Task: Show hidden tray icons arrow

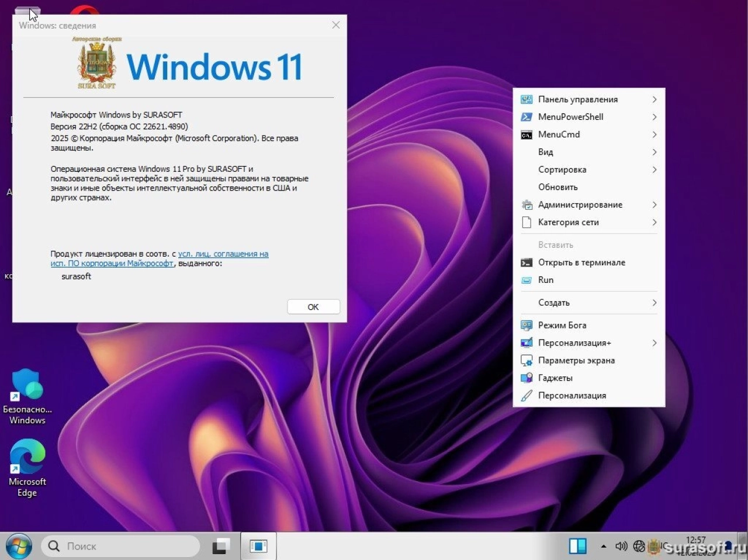Action: (603, 546)
